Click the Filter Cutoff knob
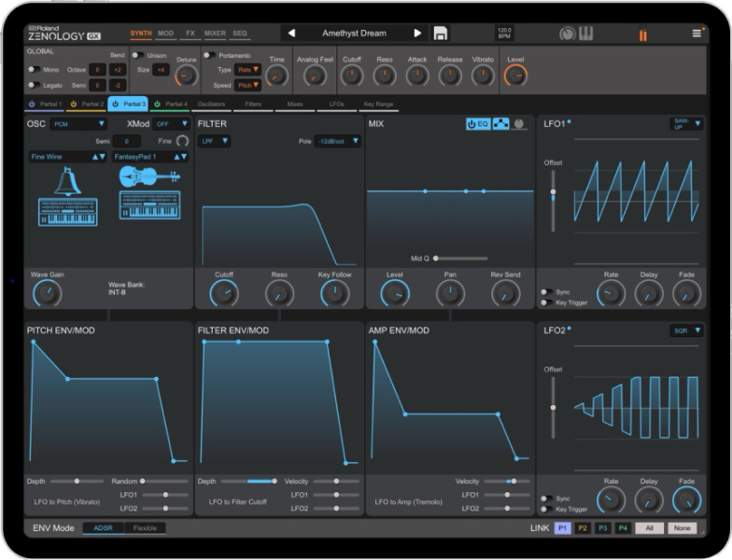 [224, 293]
